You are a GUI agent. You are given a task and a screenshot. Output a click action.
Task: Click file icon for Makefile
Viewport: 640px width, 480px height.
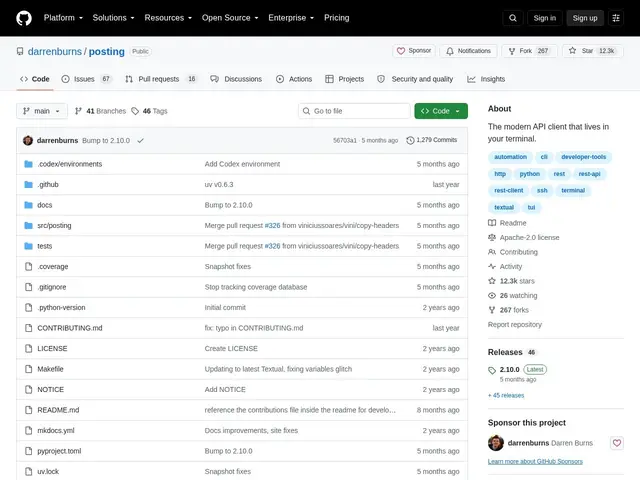point(28,369)
